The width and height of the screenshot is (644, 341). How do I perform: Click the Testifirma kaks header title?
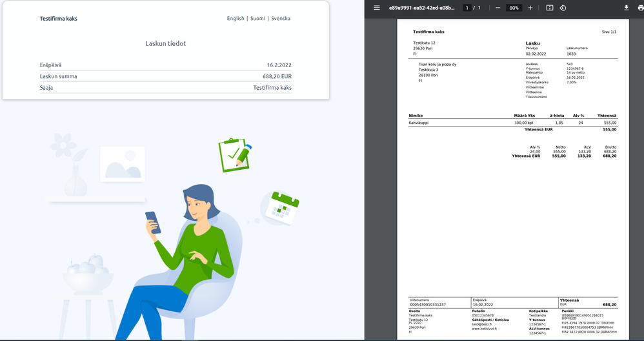tap(58, 19)
